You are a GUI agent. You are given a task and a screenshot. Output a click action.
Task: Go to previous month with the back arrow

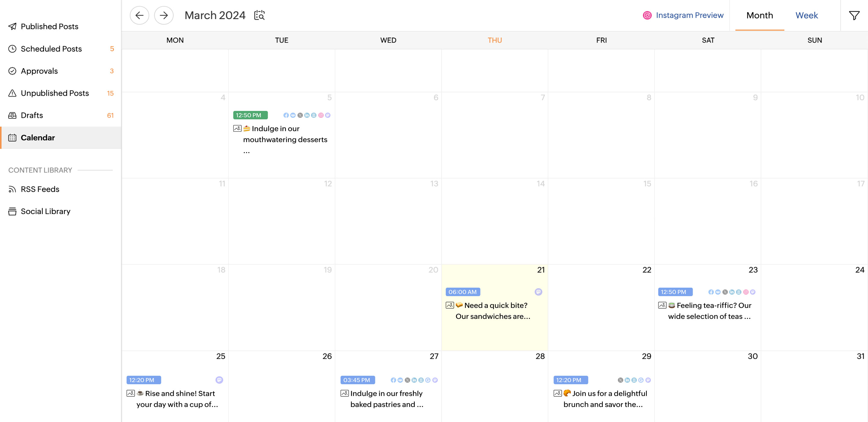point(139,15)
